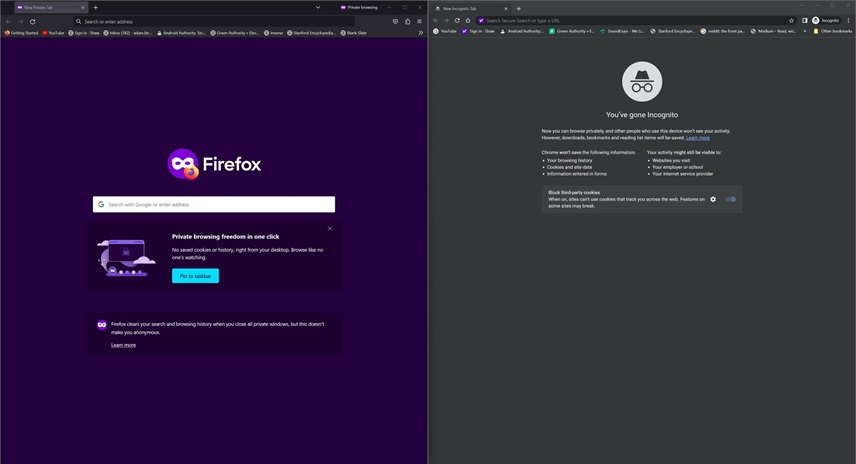Open a new tab in Firefox
The width and height of the screenshot is (856, 464).
96,8
